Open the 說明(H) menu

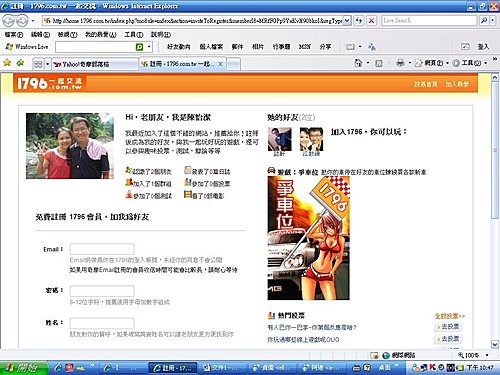[x=161, y=35]
